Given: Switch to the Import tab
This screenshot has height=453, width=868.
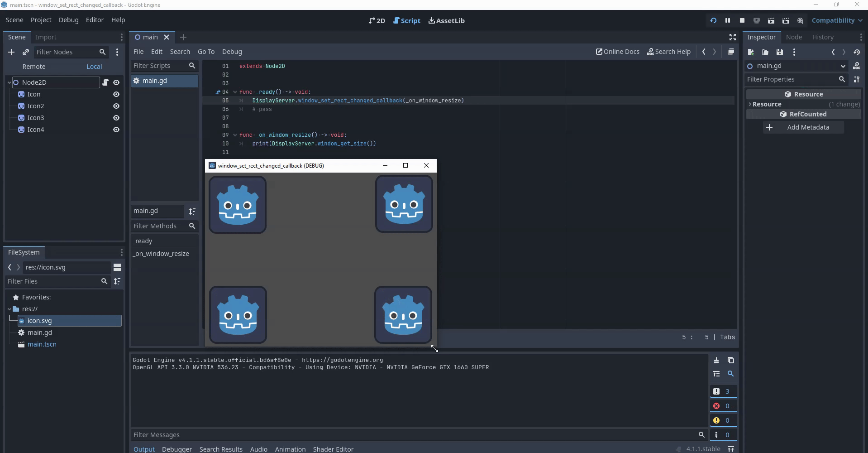Looking at the screenshot, I should pos(46,37).
